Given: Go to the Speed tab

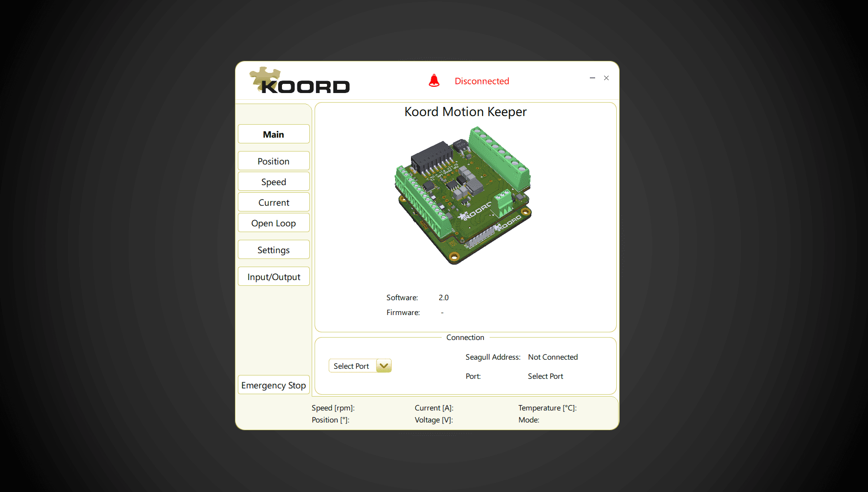Looking at the screenshot, I should (274, 182).
